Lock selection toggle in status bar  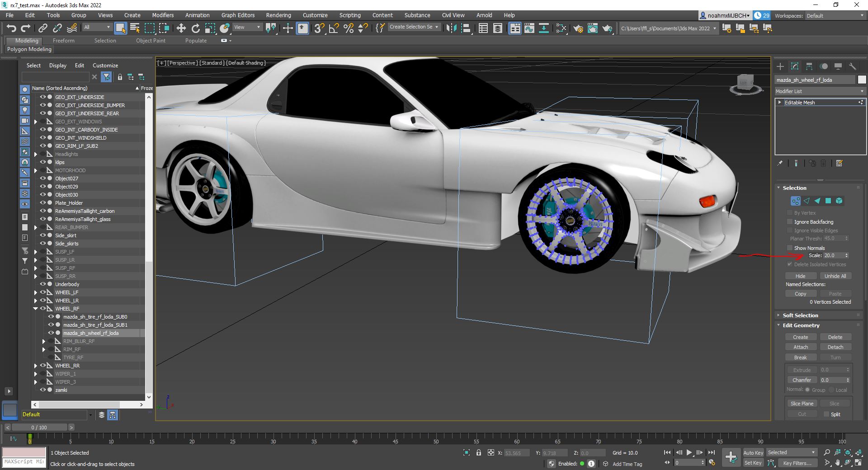[x=479, y=452]
